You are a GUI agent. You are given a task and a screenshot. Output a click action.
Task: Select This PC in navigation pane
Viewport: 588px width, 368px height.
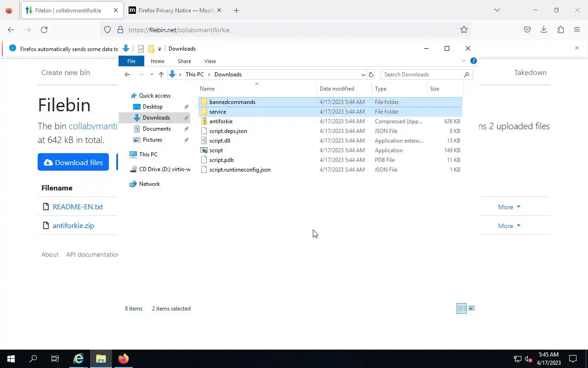tap(148, 155)
